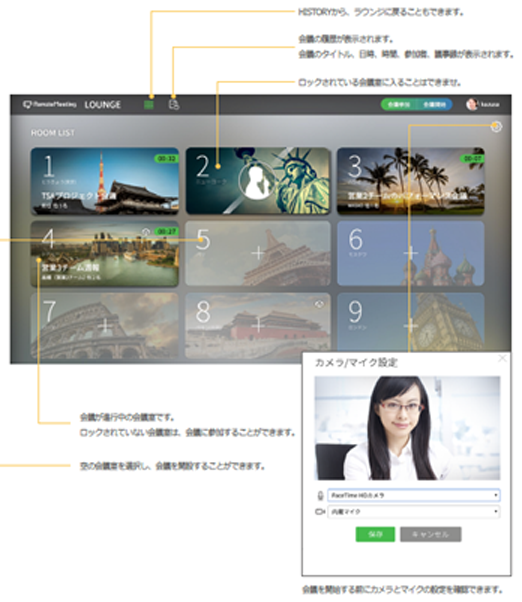
Task: Close the camera/mic settings dialog
Action: coord(502,359)
